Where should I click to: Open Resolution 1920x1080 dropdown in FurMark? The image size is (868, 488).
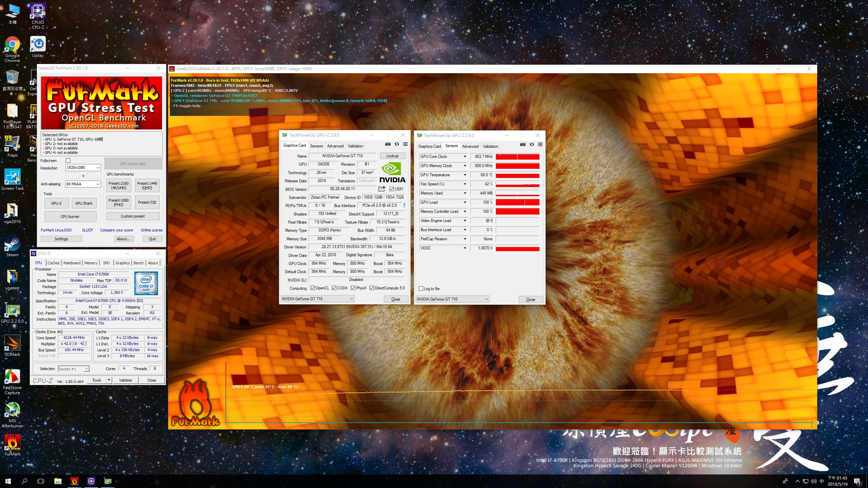coord(83,167)
